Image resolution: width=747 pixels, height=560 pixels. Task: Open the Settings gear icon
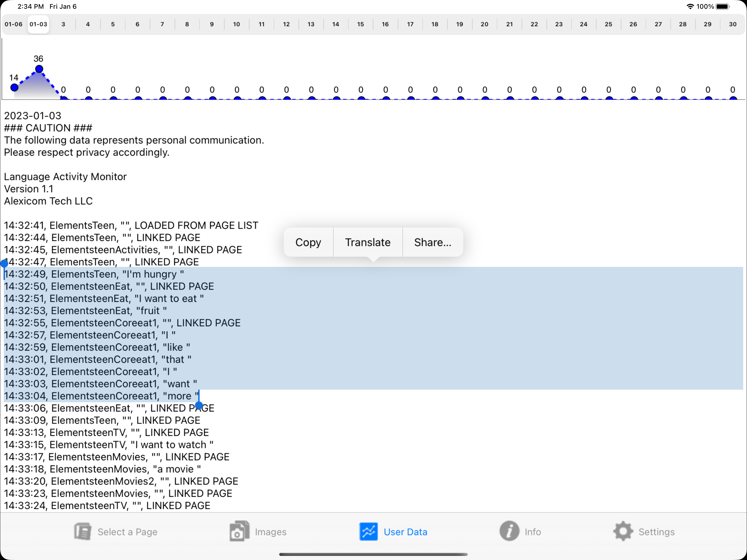click(623, 531)
